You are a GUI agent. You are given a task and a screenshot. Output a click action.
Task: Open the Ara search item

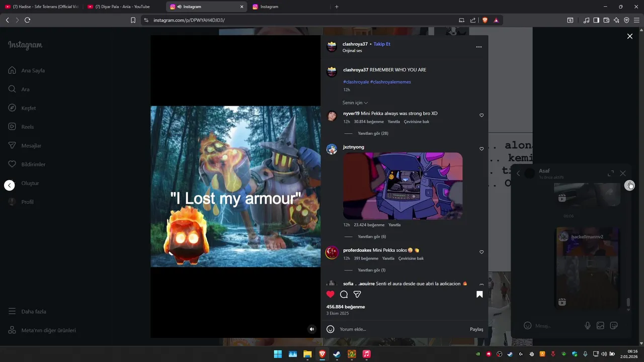[x=19, y=89]
